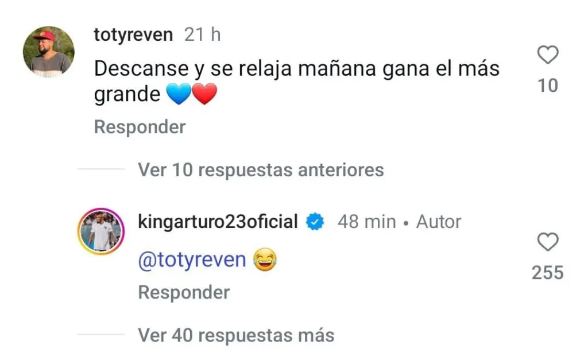Expand Ver 10 respuestas anteriores
588x364 pixels.
pyautogui.click(x=261, y=170)
